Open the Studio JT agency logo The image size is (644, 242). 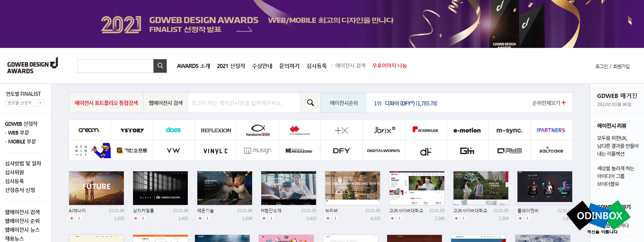coord(90,151)
